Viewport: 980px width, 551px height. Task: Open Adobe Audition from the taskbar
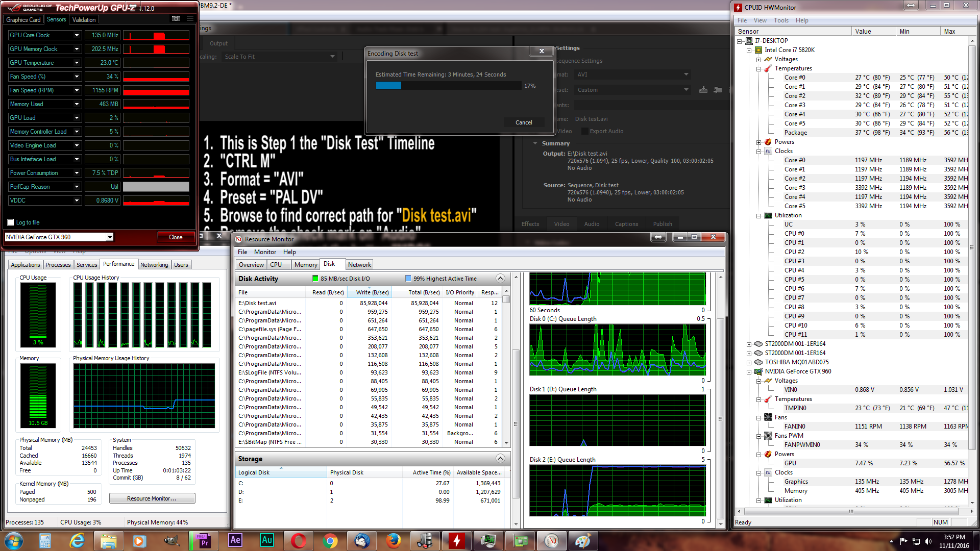(x=266, y=541)
